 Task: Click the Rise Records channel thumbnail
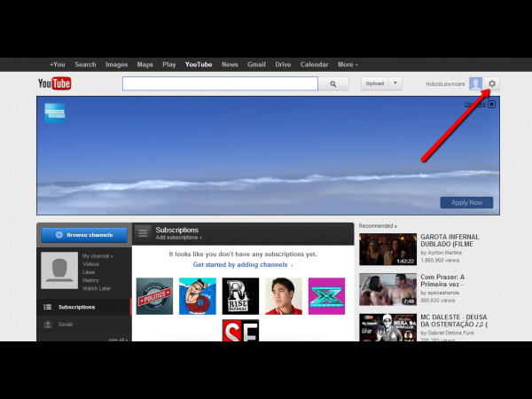pos(240,296)
